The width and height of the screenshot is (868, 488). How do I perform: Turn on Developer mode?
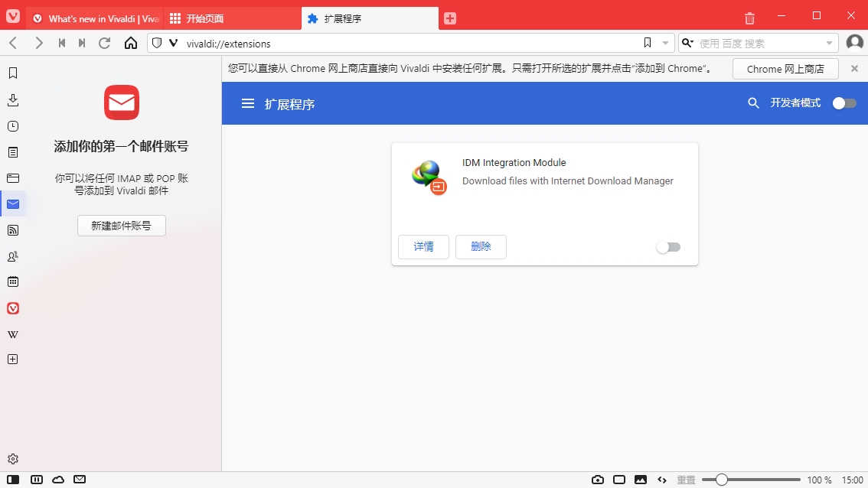[844, 103]
